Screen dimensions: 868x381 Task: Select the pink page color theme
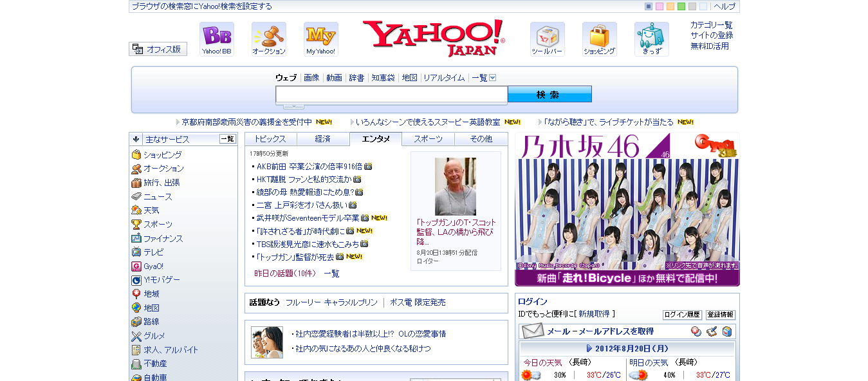(x=660, y=6)
